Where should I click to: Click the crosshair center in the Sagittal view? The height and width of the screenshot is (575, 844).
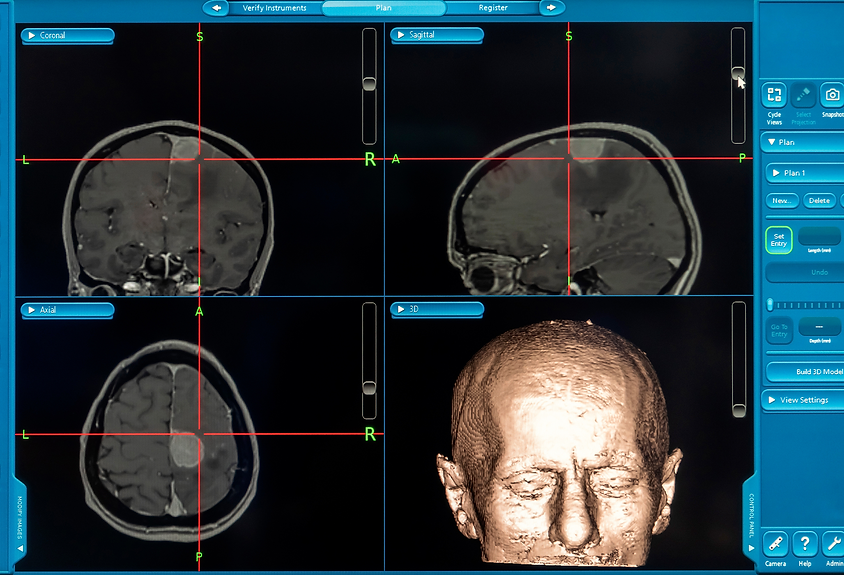click(x=569, y=159)
